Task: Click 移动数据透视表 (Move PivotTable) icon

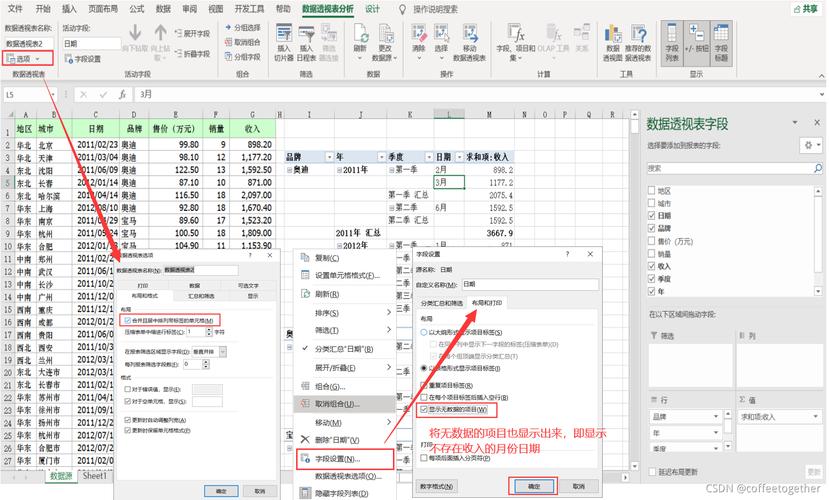Action: click(469, 42)
